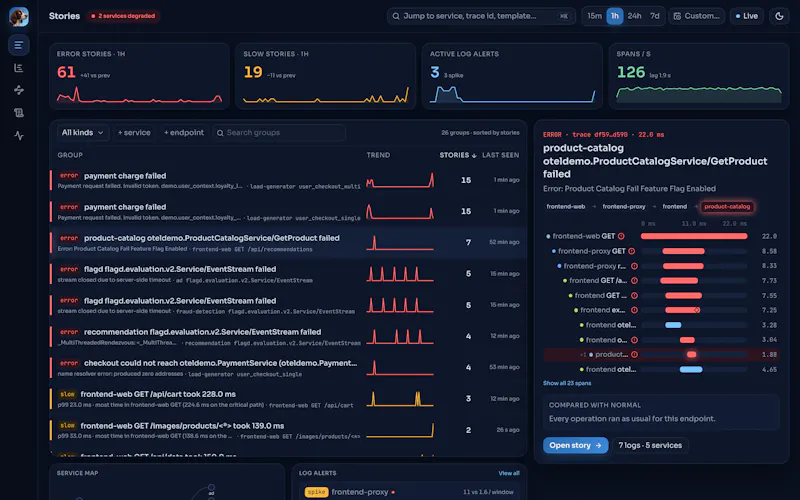
Task: Click error icon on the 7.25 span row
Action: [634, 310]
